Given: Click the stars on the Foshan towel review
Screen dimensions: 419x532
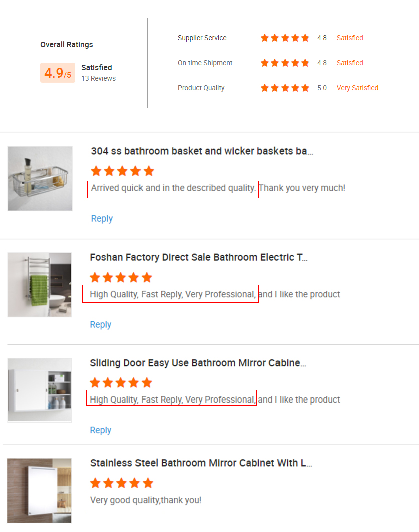Looking at the screenshot, I should pyautogui.click(x=121, y=278).
